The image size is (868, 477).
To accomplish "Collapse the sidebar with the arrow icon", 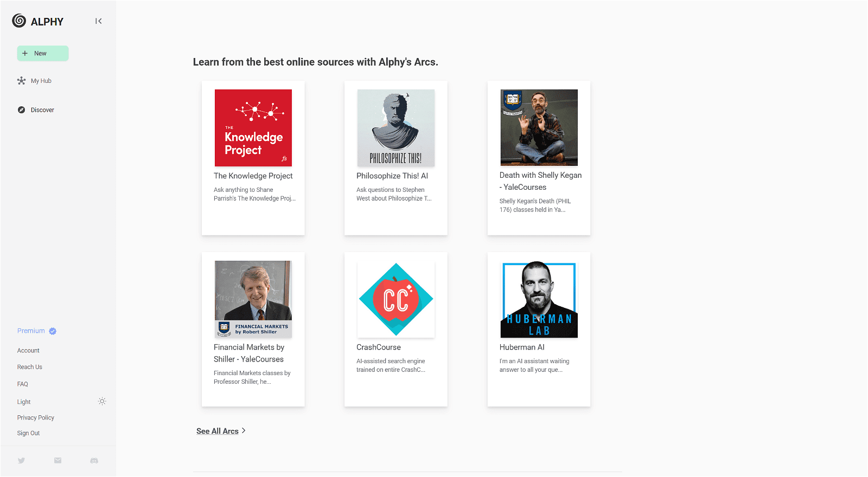I will (98, 21).
